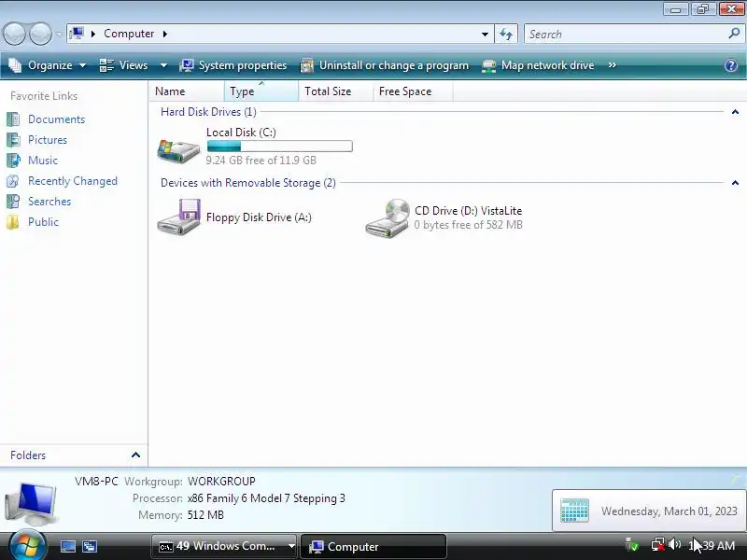Open the Recently Changed link
The image size is (747, 560).
click(x=73, y=181)
